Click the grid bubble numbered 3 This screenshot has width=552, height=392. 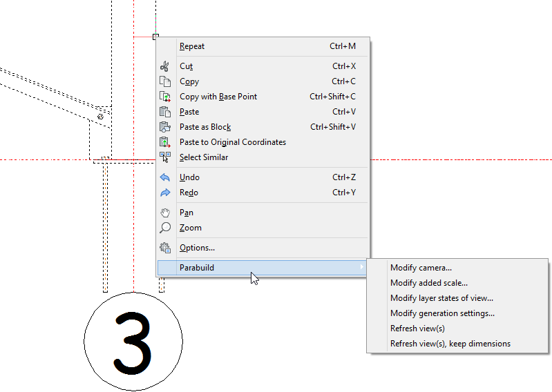pos(133,342)
